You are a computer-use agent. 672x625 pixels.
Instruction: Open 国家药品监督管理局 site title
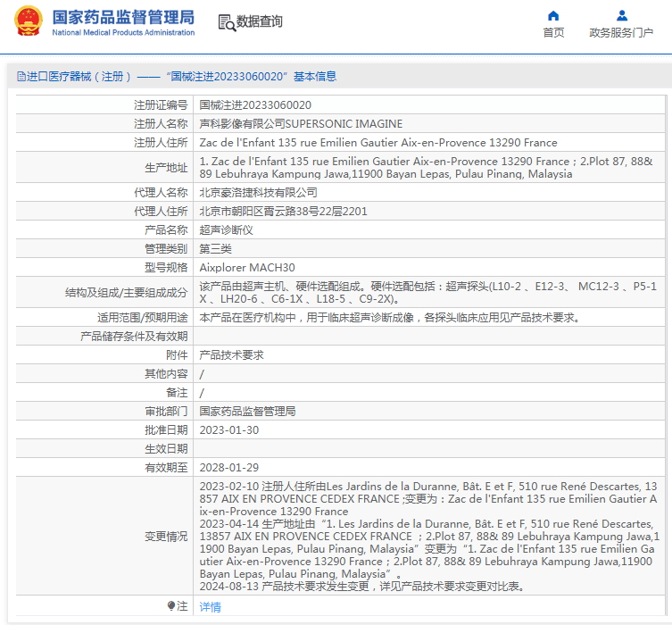click(x=123, y=18)
